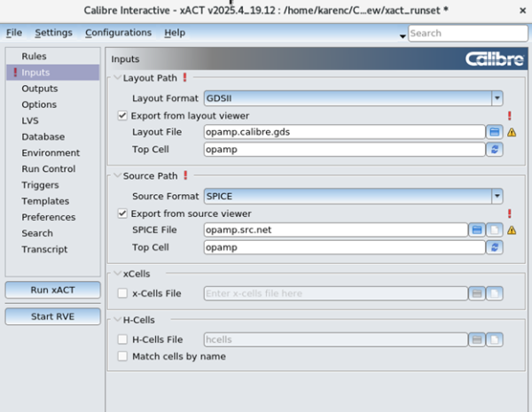Image resolution: width=532 pixels, height=412 pixels.
Task: Open the Source Format dropdown
Action: pos(353,197)
